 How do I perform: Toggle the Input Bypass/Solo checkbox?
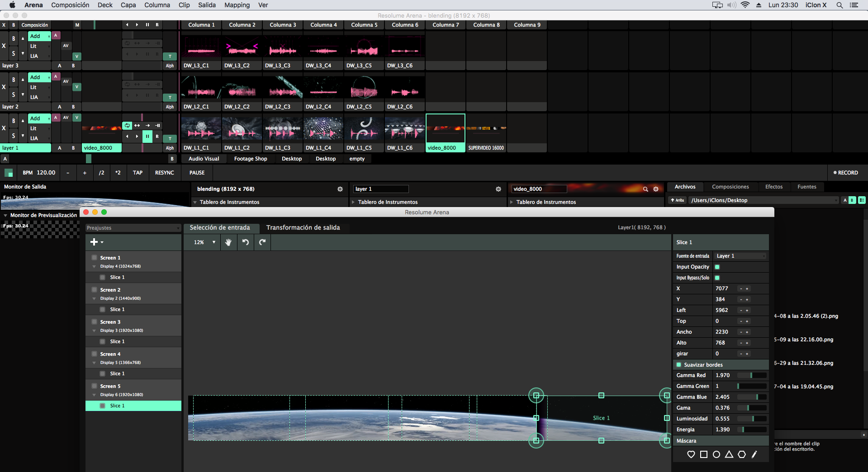(x=717, y=278)
